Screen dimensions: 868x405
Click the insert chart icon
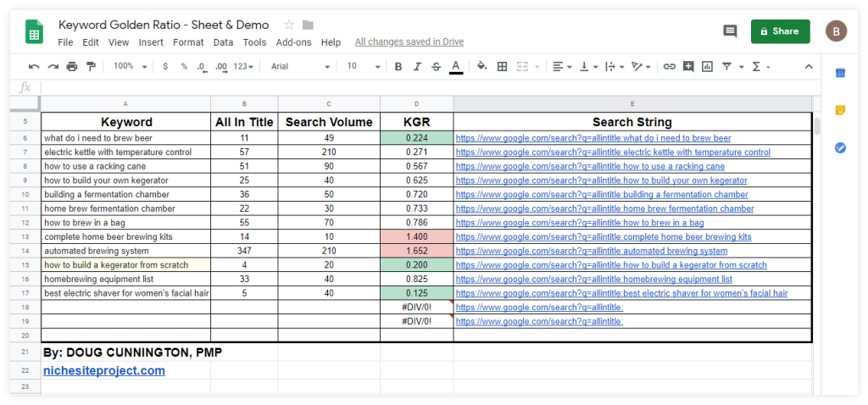pos(707,66)
